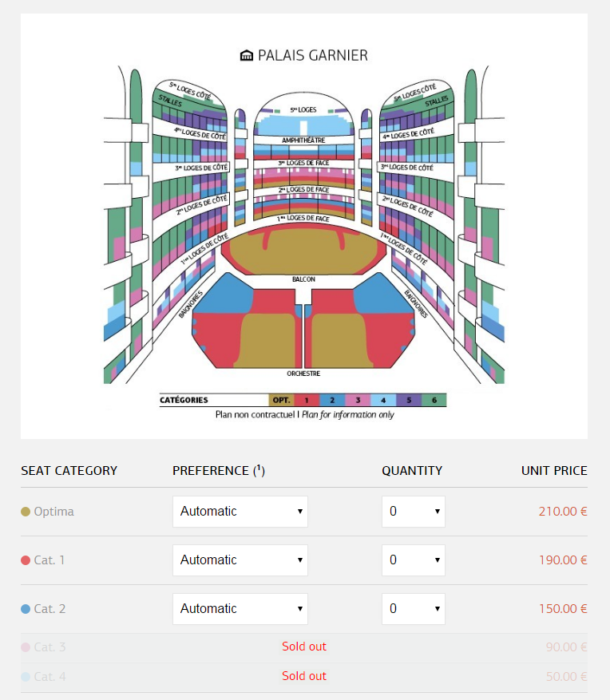Open the Cat. 1 quantity selector
Image resolution: width=610 pixels, height=700 pixels.
(414, 560)
